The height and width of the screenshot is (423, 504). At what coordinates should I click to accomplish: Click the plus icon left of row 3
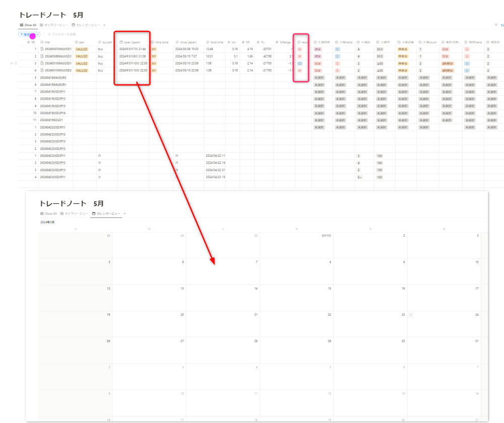coord(12,64)
